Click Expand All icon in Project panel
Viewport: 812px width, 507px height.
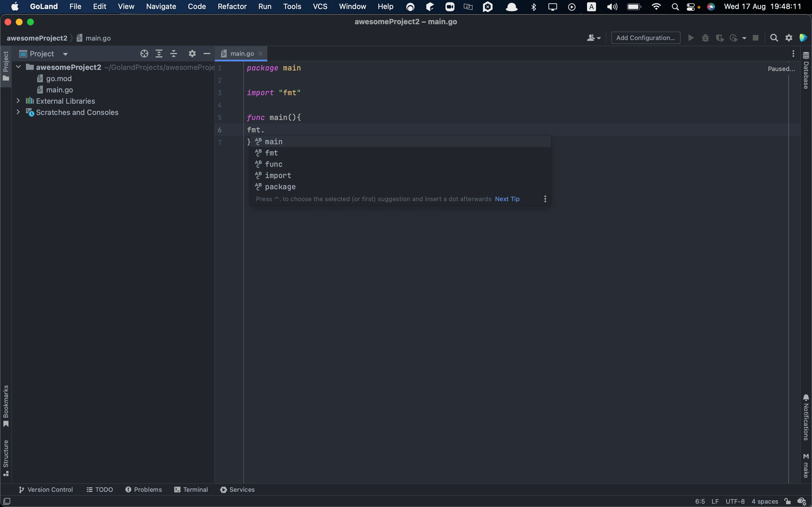point(159,54)
